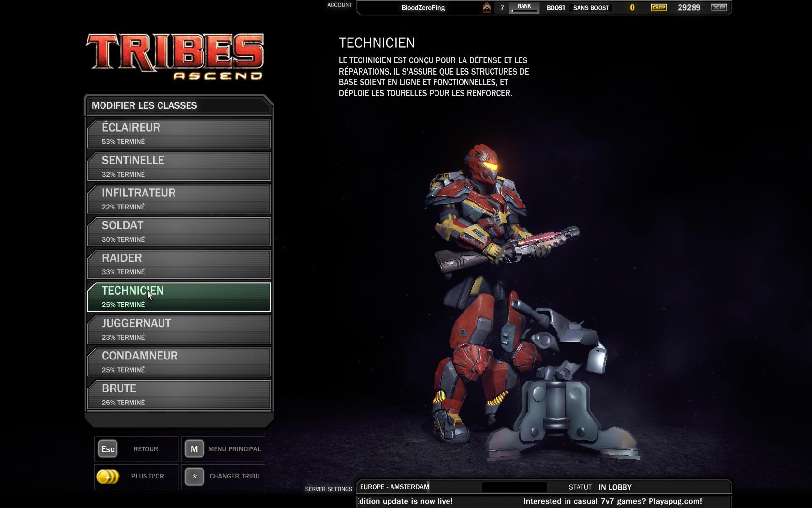Screen dimensions: 812x508
Task: Click 26% terminé under Brute
Action: [123, 403]
